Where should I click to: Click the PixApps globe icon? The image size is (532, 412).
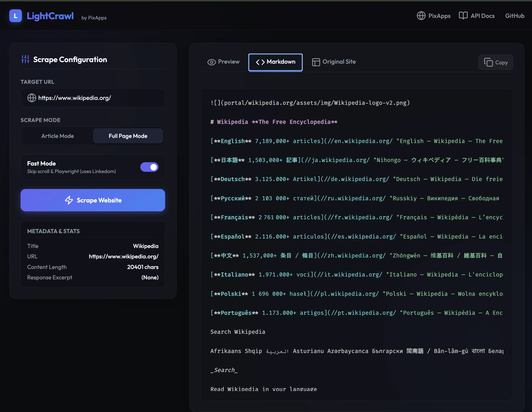click(x=421, y=16)
